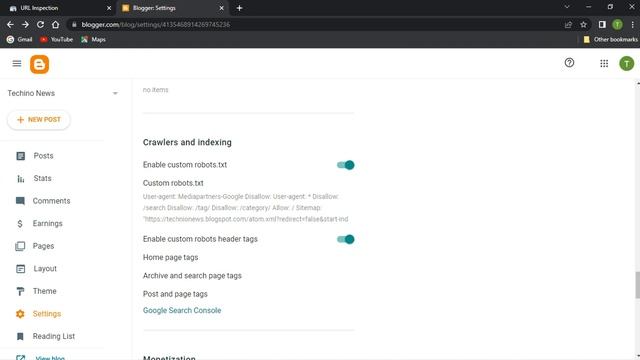Switch to the URL Inspection tab
This screenshot has width=640, height=360.
click(57, 8)
